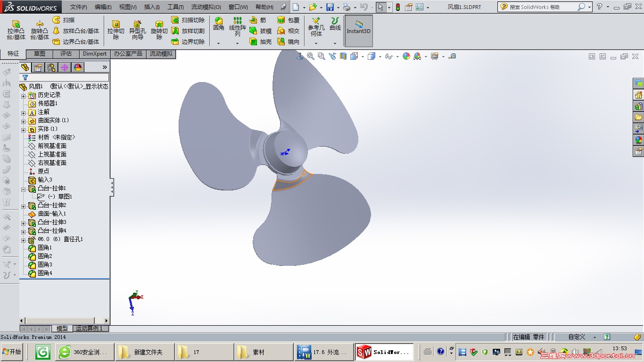Viewport: 644px width, 362px height.
Task: Switch to the ConfigurationManager tab icon
Action: [51, 67]
